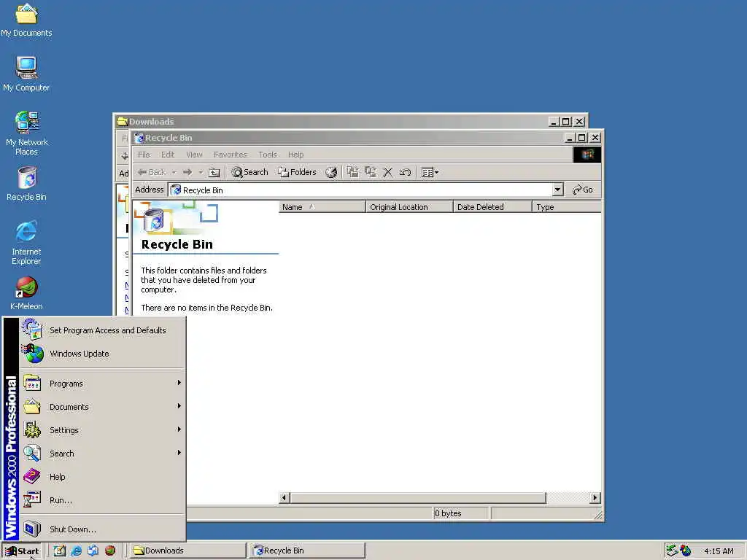Launch K-Meleon from quick launch bar
Image resolution: width=747 pixels, height=560 pixels.
point(110,551)
